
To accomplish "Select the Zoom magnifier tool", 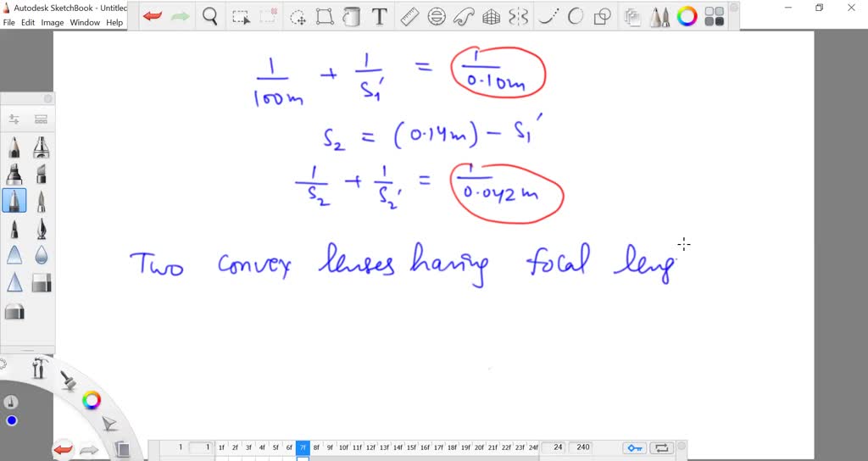I will click(210, 17).
